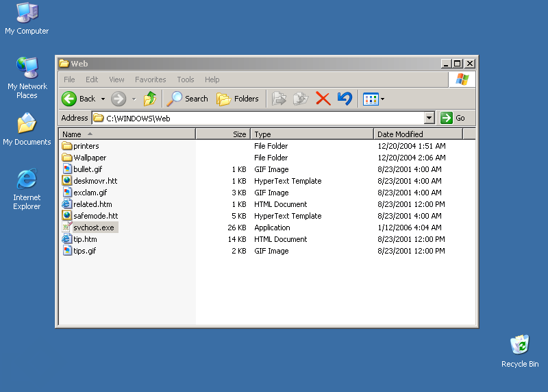The height and width of the screenshot is (392, 548).
Task: Click the C:\WINDOWS\Web address field
Action: pyautogui.click(x=259, y=118)
